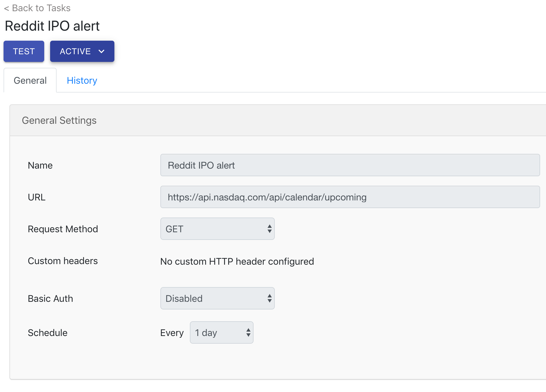Click the arrows on the Request Method select
This screenshot has height=392, width=546.
tap(269, 229)
